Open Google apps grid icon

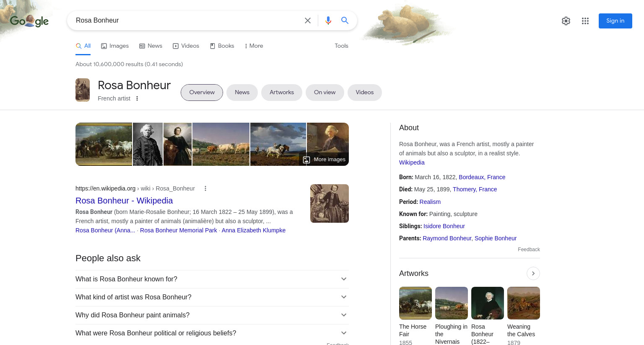[585, 21]
